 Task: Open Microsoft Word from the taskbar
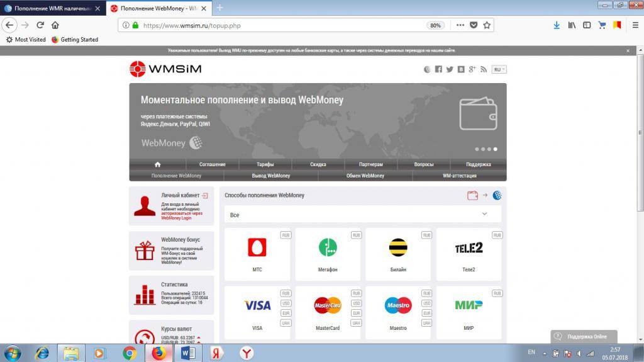(x=188, y=353)
